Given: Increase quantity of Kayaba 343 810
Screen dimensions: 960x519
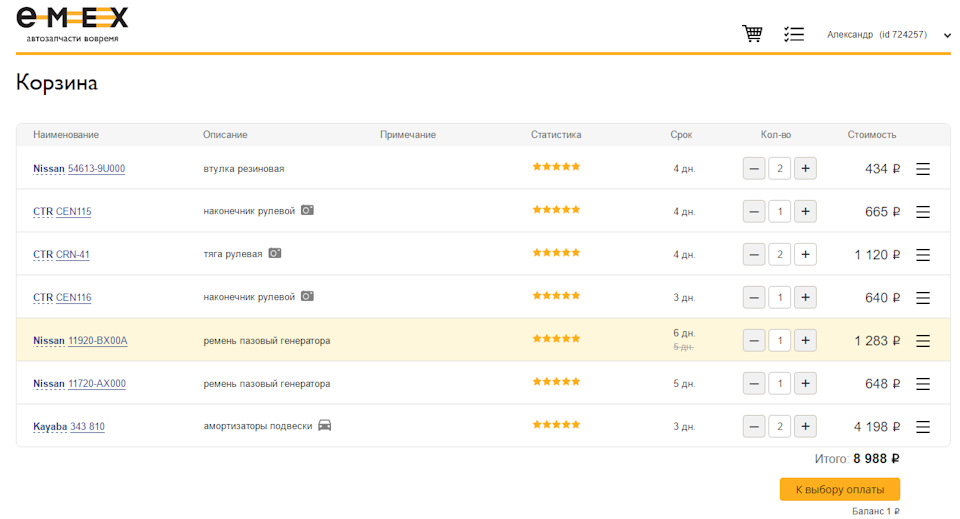Looking at the screenshot, I should pos(805,427).
